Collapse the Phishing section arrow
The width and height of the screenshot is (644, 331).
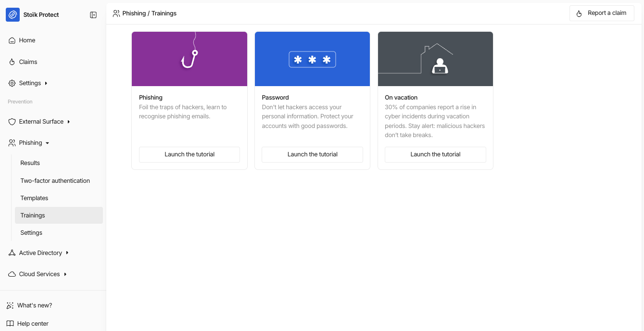coord(48,143)
